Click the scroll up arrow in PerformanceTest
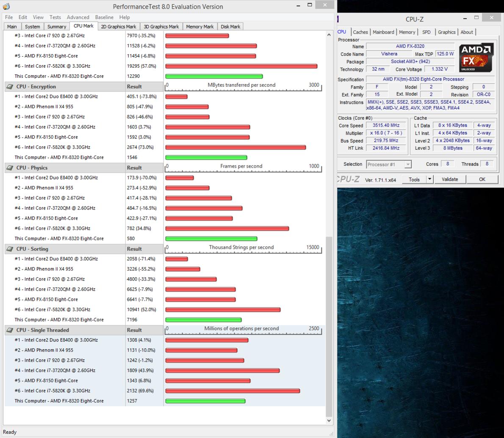 (329, 35)
